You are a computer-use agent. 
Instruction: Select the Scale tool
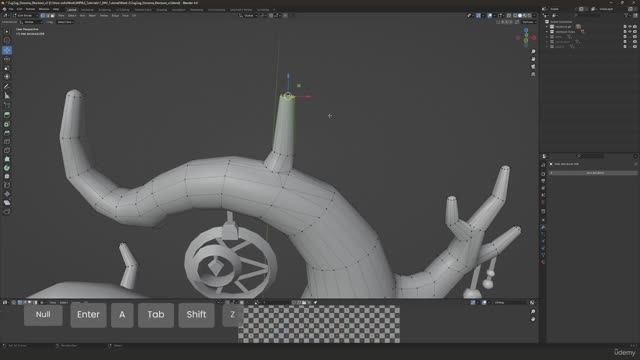click(7, 68)
